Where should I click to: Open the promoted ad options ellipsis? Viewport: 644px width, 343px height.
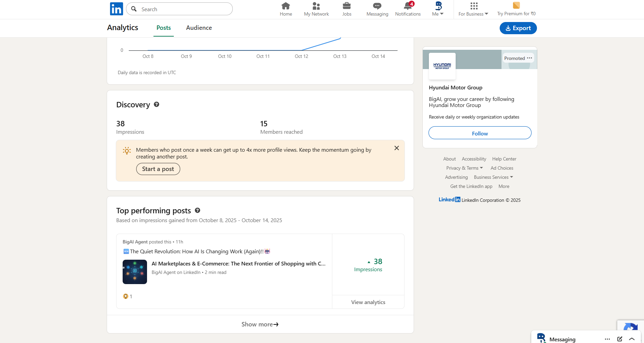coord(529,58)
